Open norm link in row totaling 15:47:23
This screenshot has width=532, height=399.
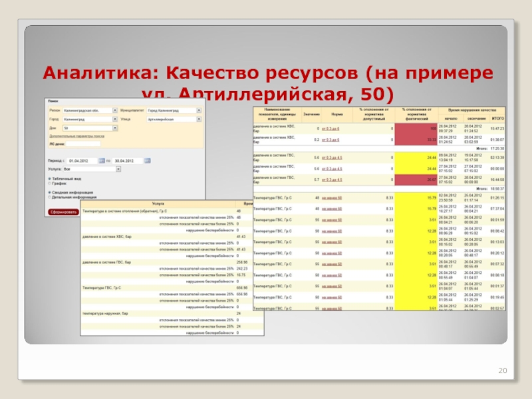click(x=331, y=128)
